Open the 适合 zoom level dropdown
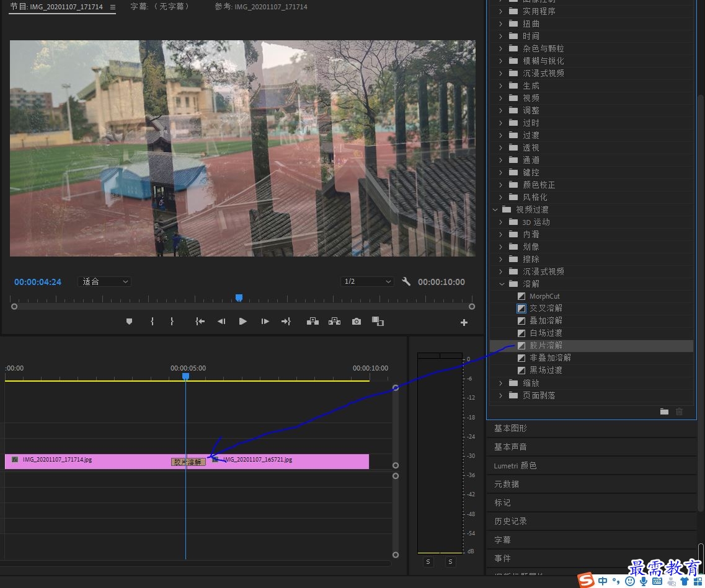This screenshot has width=705, height=588. 104,282
